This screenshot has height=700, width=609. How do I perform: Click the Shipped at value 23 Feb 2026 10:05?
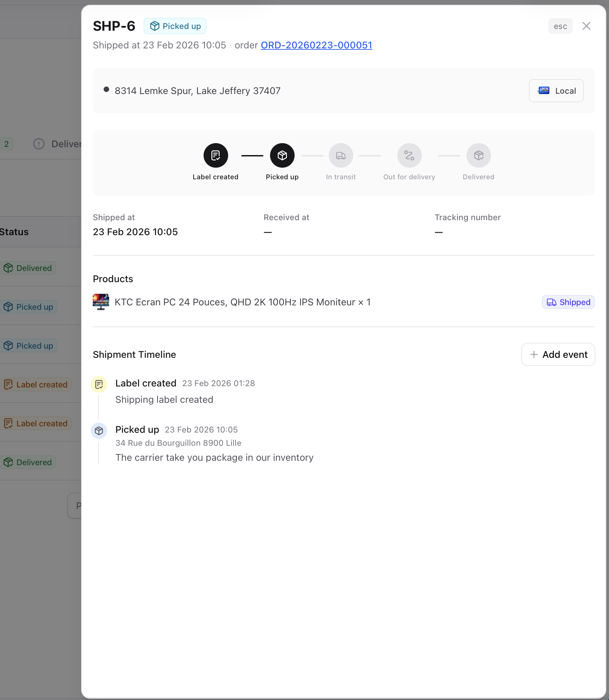[x=135, y=232]
